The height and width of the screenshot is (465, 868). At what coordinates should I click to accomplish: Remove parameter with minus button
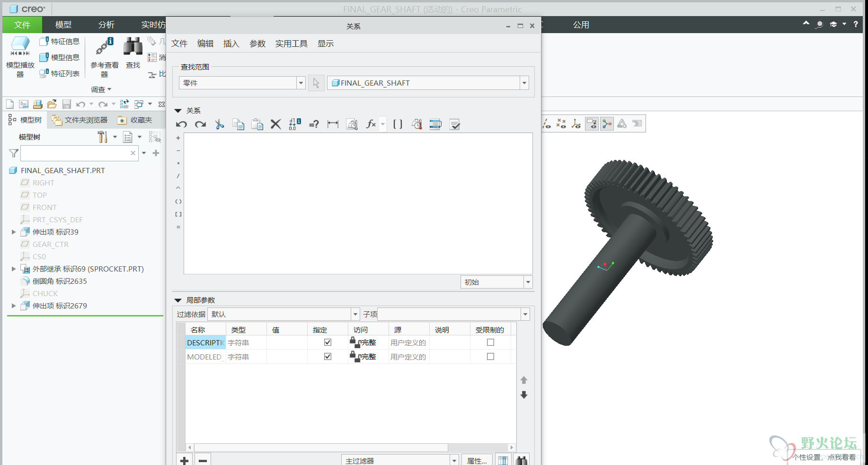(203, 460)
